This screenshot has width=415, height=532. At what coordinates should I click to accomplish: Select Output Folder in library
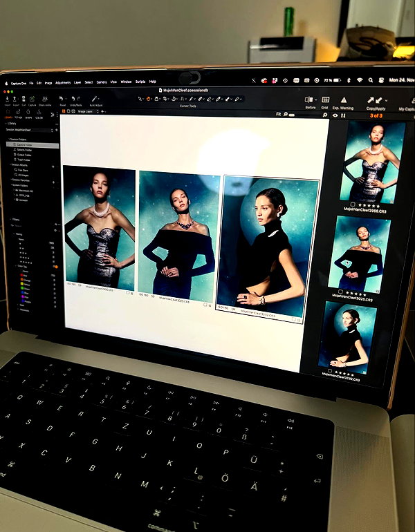(x=23, y=155)
